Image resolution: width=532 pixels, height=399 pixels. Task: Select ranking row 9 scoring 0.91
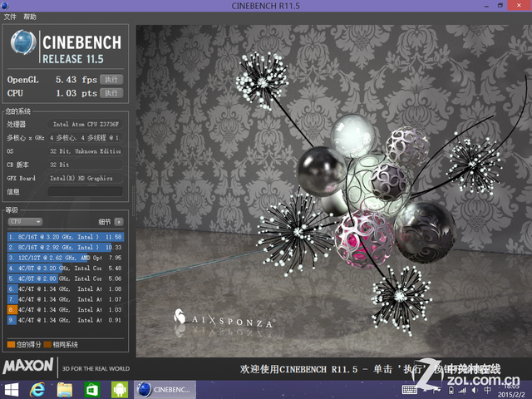(66, 320)
